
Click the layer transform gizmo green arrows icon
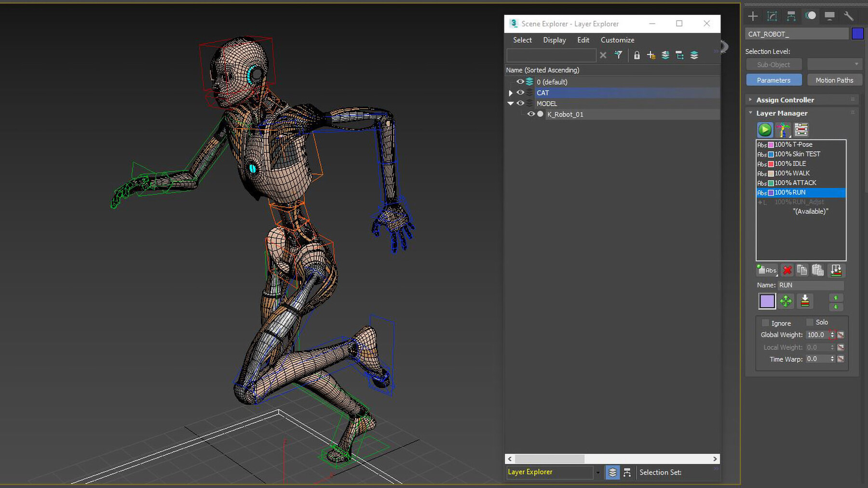point(786,301)
